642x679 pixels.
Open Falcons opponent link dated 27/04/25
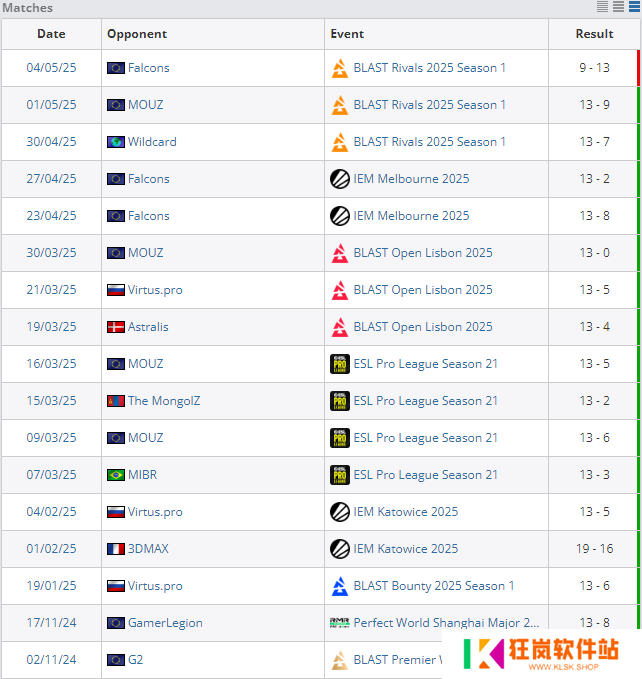point(148,179)
